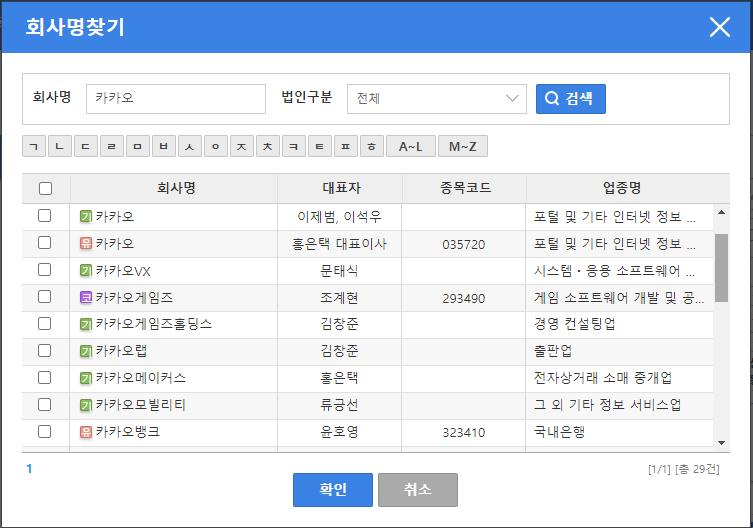
Task: Click the green badge beside 카카오랩
Action: coord(86,351)
